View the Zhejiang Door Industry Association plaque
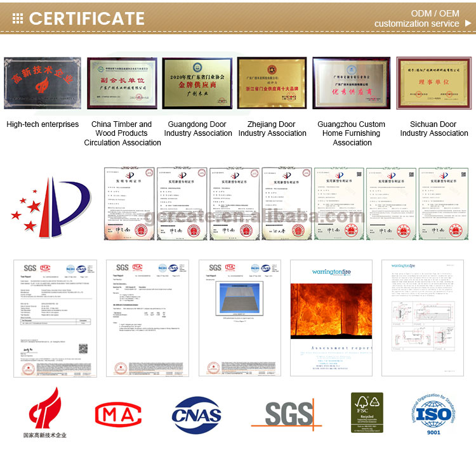 coord(272,83)
